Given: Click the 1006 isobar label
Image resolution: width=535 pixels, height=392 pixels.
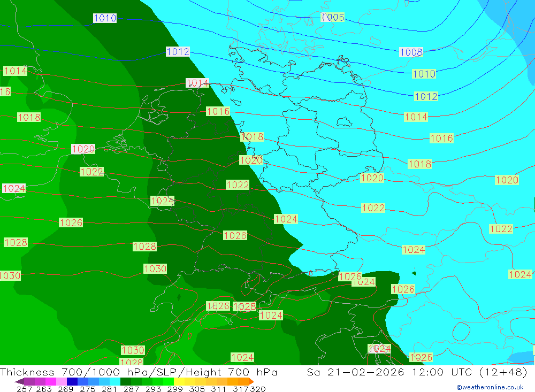Looking at the screenshot, I should (x=332, y=17).
